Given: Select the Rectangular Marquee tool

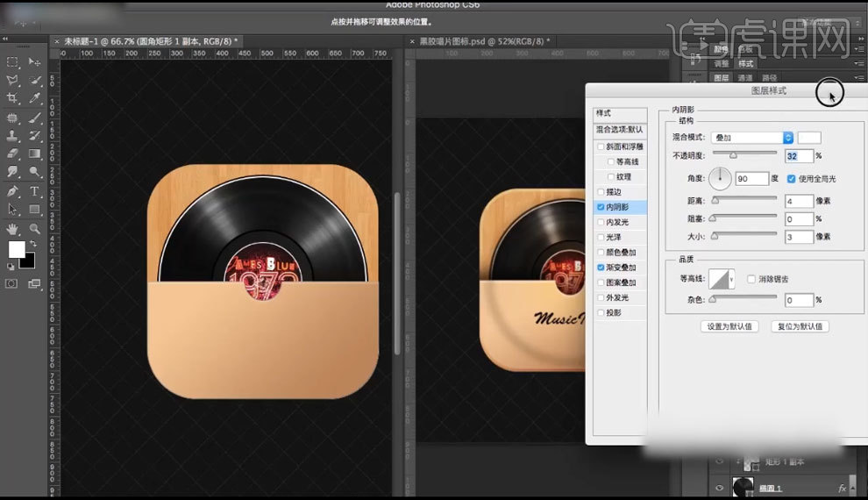Looking at the screenshot, I should pos(12,62).
